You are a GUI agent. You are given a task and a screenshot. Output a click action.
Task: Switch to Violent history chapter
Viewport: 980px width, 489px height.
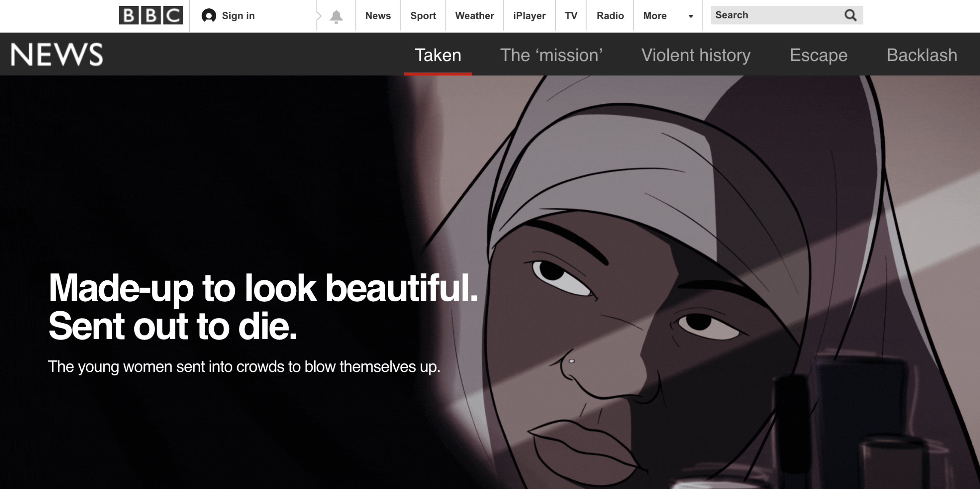[x=696, y=55]
